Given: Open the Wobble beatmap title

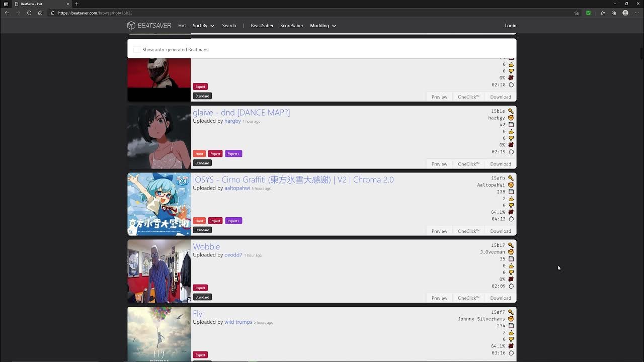Looking at the screenshot, I should point(206,247).
